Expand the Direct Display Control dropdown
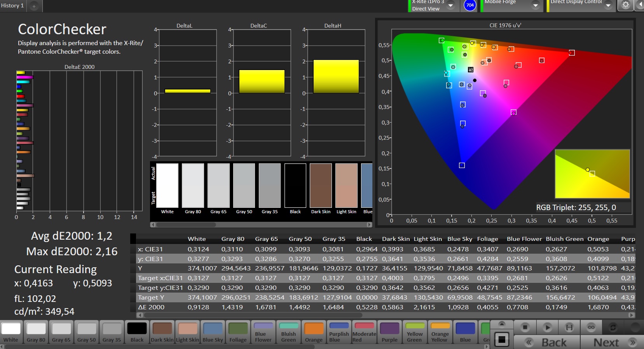Screen dimensions: 644x349 [x=608, y=5]
